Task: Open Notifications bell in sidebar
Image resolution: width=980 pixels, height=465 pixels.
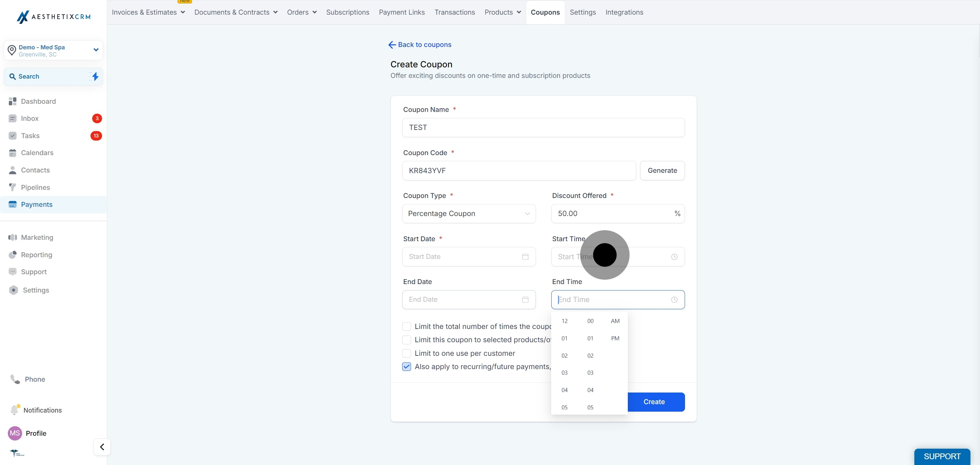Action: [x=14, y=410]
